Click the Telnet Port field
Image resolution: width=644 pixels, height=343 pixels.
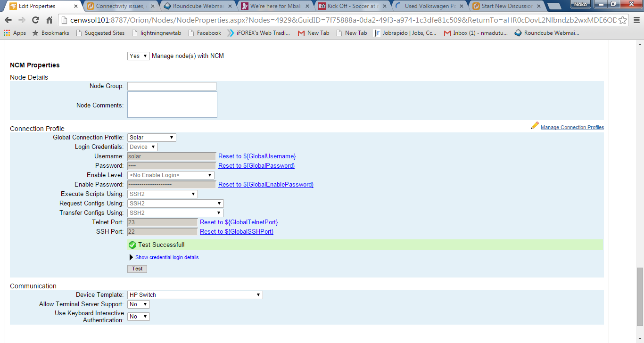pyautogui.click(x=163, y=222)
